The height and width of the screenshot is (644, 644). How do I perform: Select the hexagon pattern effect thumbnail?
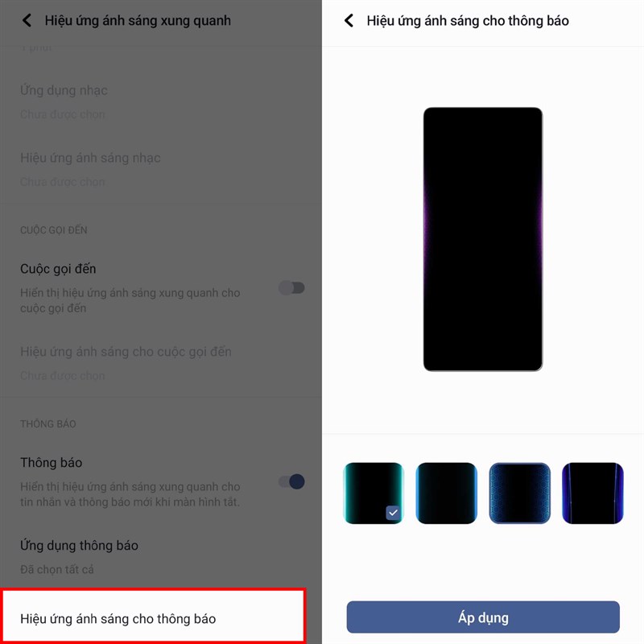[x=519, y=493]
